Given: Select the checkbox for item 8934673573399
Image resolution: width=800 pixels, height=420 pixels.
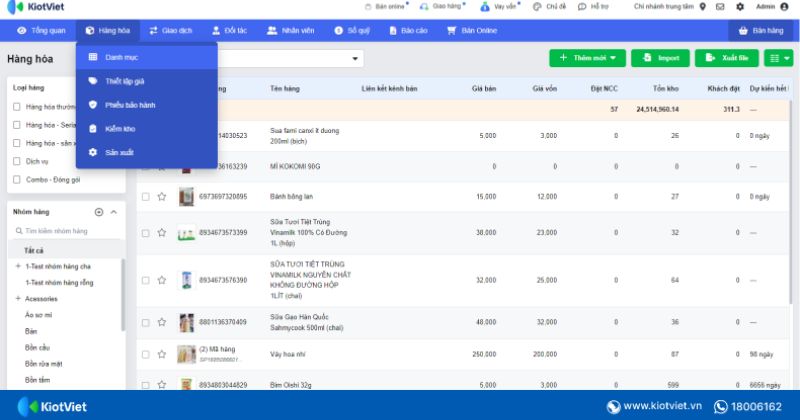Looking at the screenshot, I should [x=146, y=233].
